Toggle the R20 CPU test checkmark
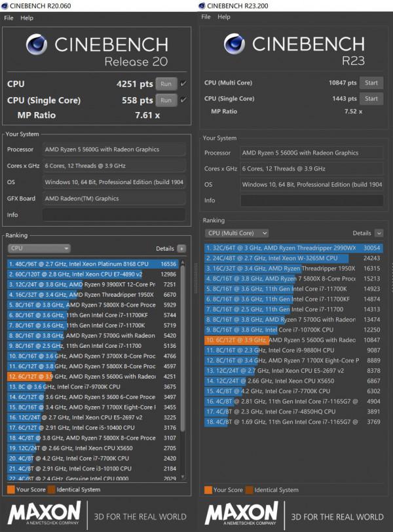 (183, 83)
